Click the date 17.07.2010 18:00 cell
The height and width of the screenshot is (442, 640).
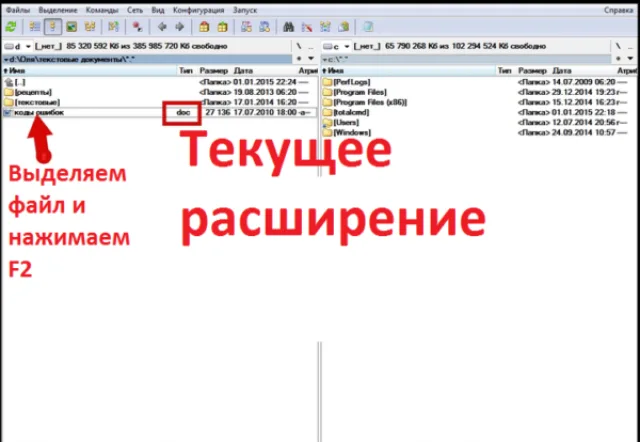tap(265, 112)
